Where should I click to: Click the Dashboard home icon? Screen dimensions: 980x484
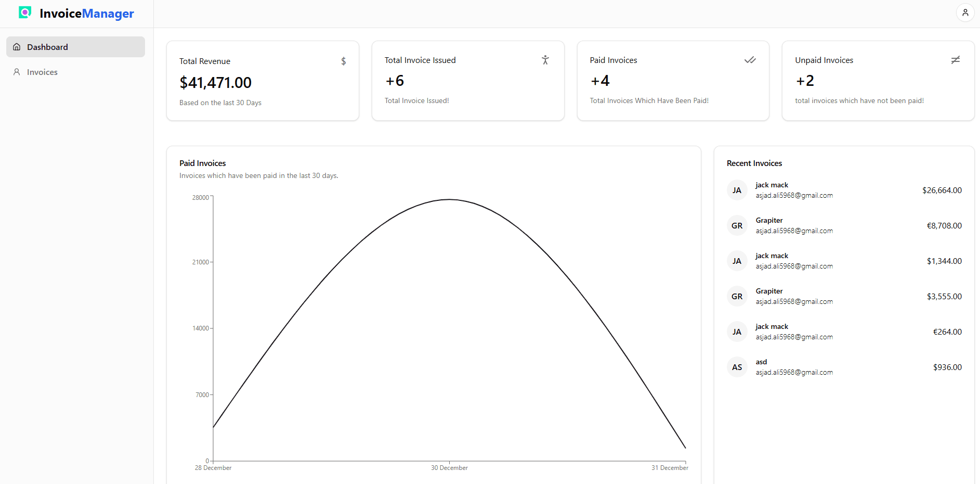click(x=17, y=47)
